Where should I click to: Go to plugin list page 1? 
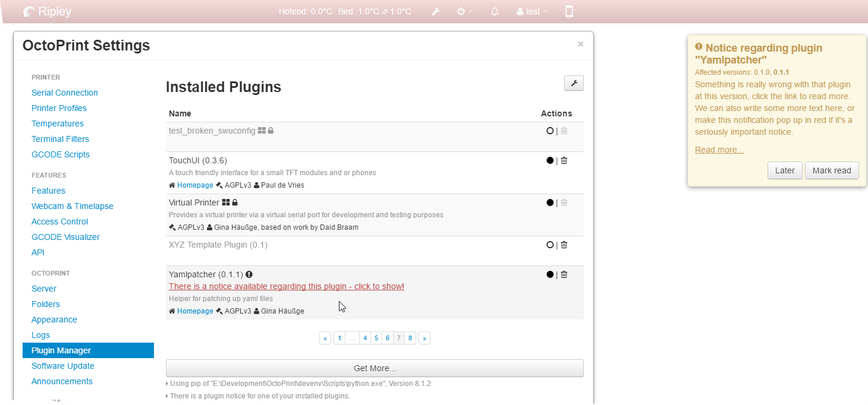coord(339,338)
